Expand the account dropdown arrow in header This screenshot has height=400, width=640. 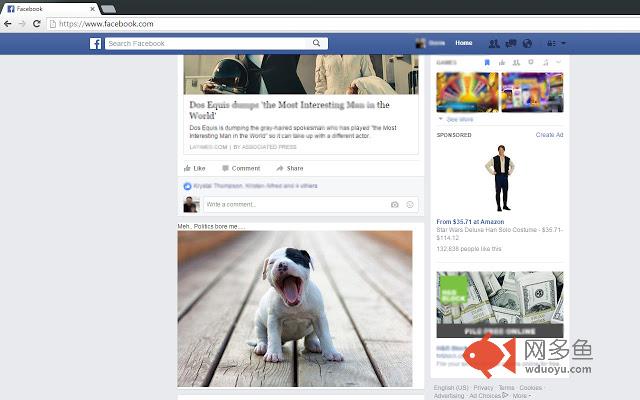pyautogui.click(x=563, y=43)
